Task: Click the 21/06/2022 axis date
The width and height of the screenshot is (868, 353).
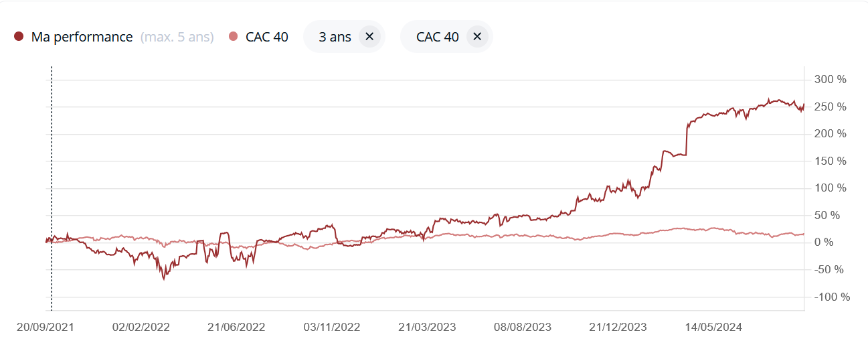Action: [x=236, y=327]
